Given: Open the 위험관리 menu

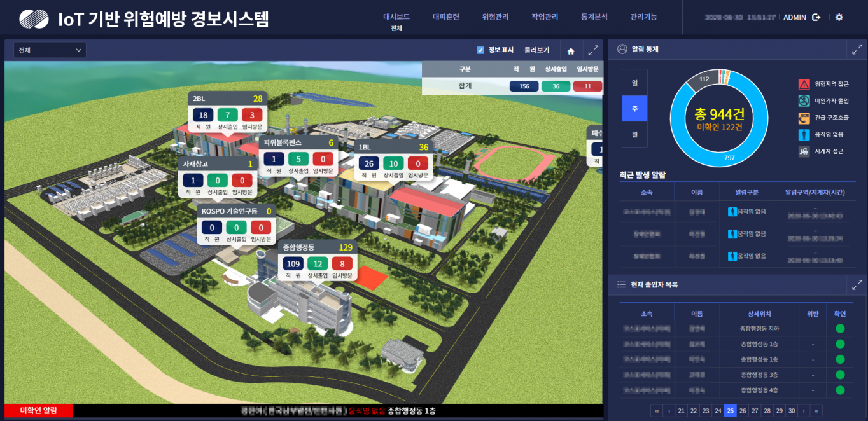Looking at the screenshot, I should 496,17.
